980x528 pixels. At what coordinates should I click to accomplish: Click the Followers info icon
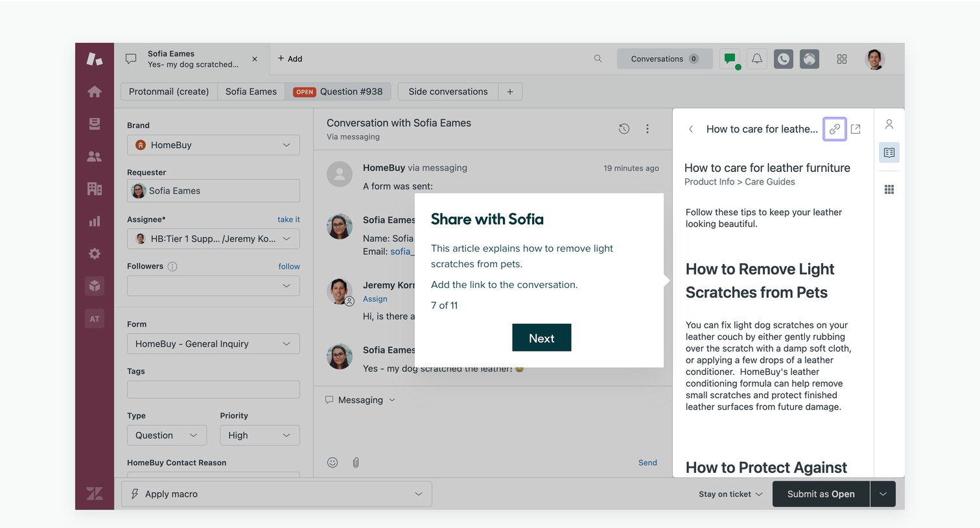pyautogui.click(x=172, y=266)
